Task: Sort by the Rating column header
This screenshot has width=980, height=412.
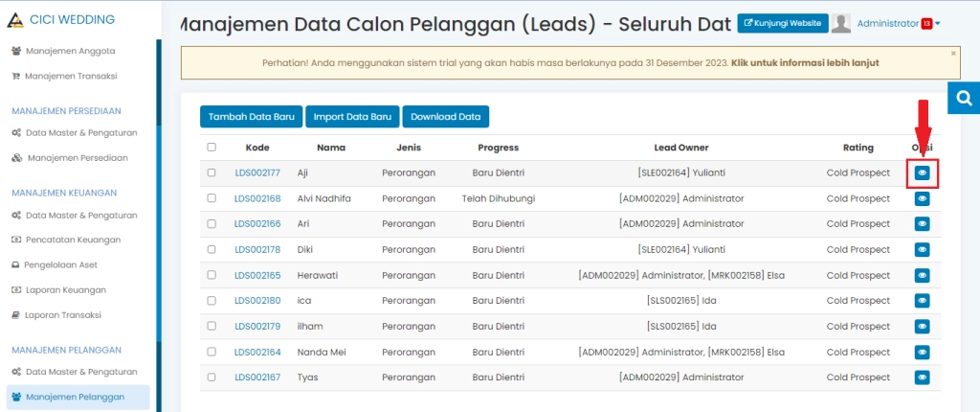Action: click(x=858, y=148)
